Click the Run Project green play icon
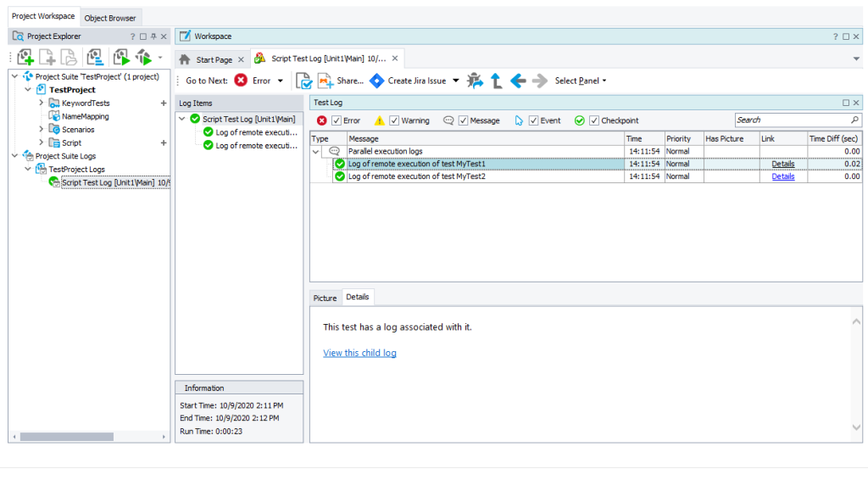 coord(121,57)
